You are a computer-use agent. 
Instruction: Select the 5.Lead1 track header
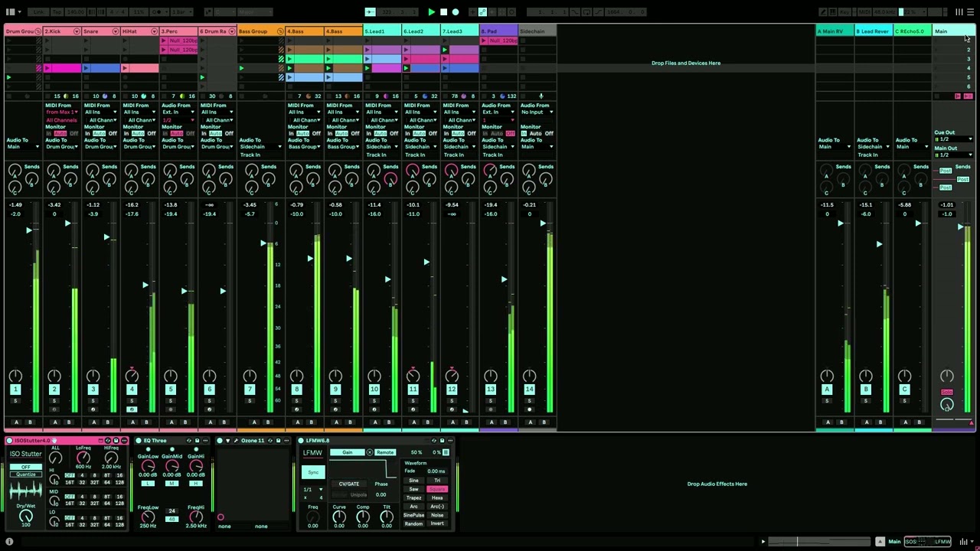[383, 31]
